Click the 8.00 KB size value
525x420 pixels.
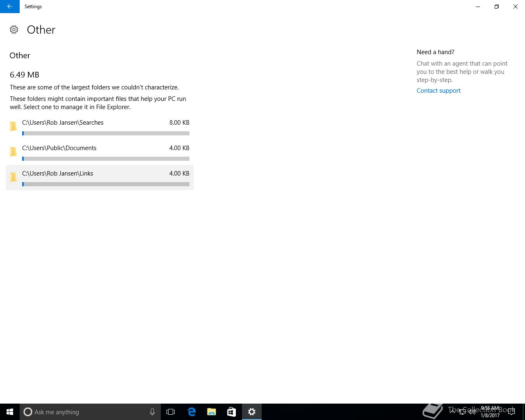coord(179,123)
